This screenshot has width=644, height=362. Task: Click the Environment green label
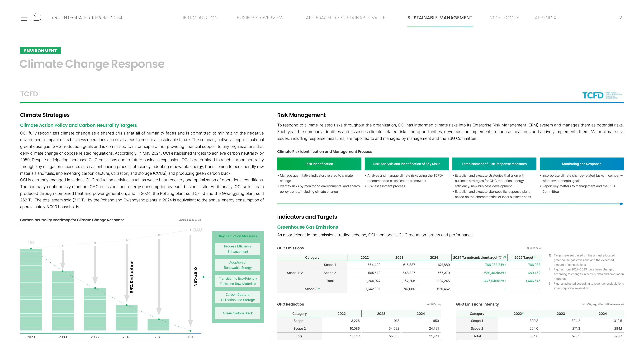tap(41, 51)
